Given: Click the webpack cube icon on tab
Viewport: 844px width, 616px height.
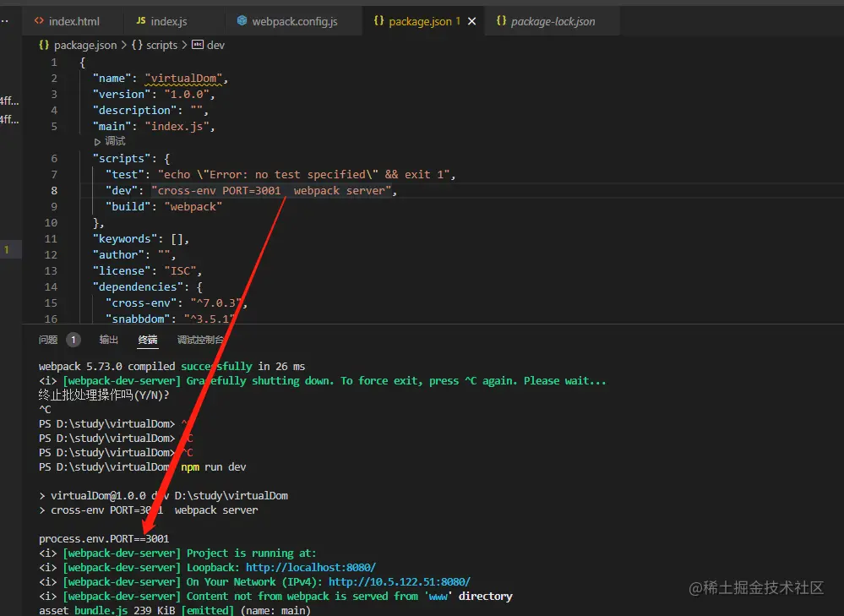Looking at the screenshot, I should coord(242,20).
